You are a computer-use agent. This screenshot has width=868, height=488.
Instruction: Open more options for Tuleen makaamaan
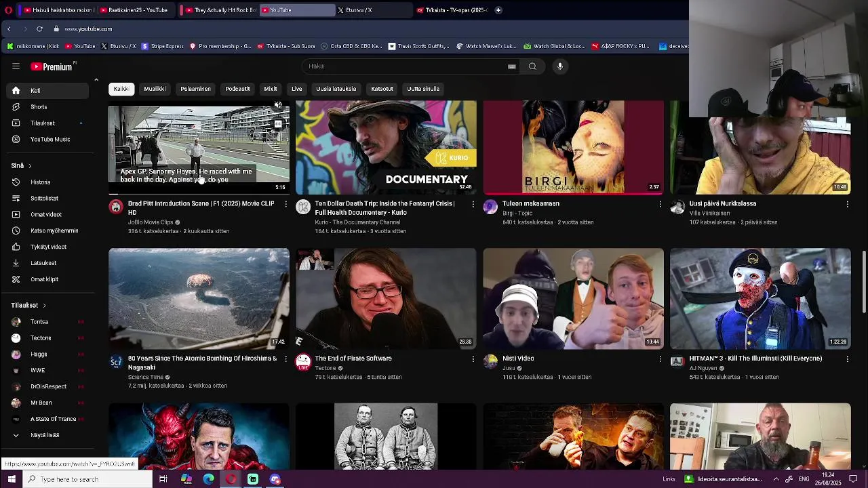coord(660,204)
